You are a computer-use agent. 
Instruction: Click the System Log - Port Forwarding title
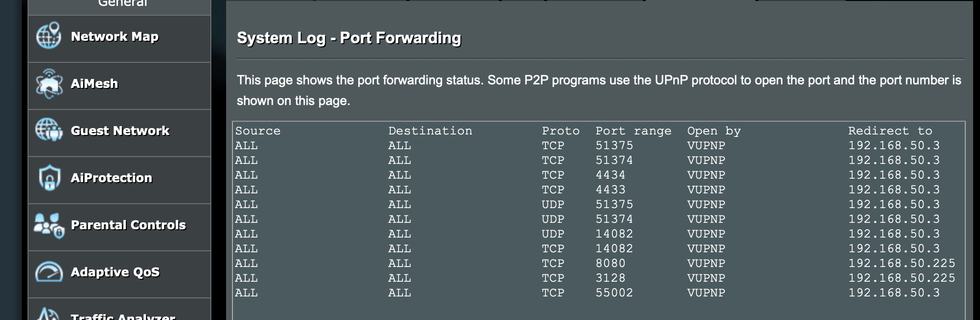(x=349, y=37)
